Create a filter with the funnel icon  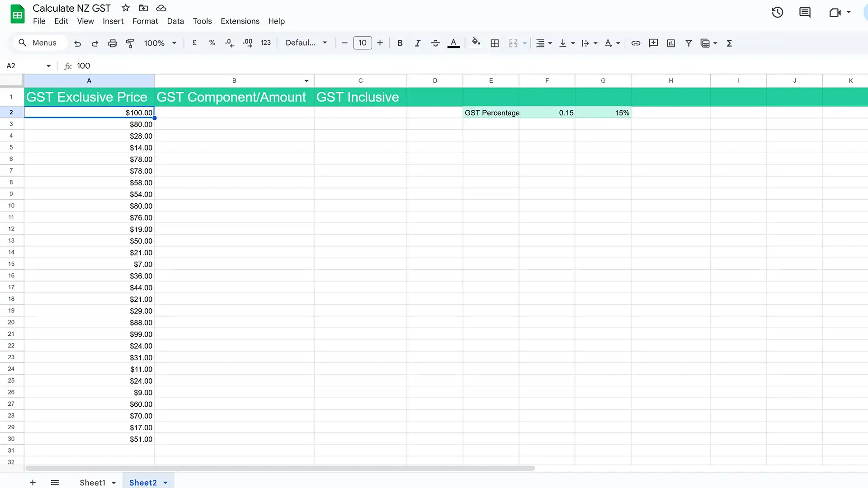tap(689, 43)
